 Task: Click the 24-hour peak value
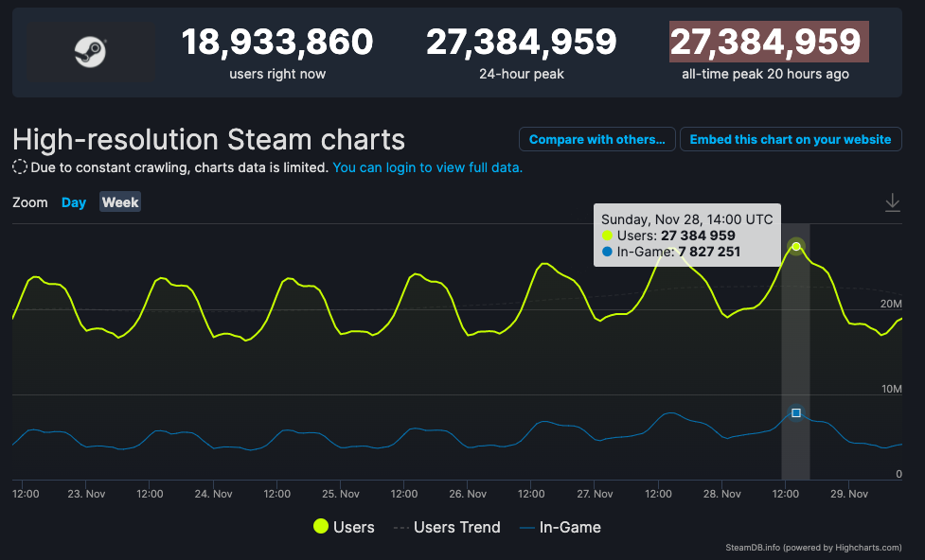coord(522,42)
